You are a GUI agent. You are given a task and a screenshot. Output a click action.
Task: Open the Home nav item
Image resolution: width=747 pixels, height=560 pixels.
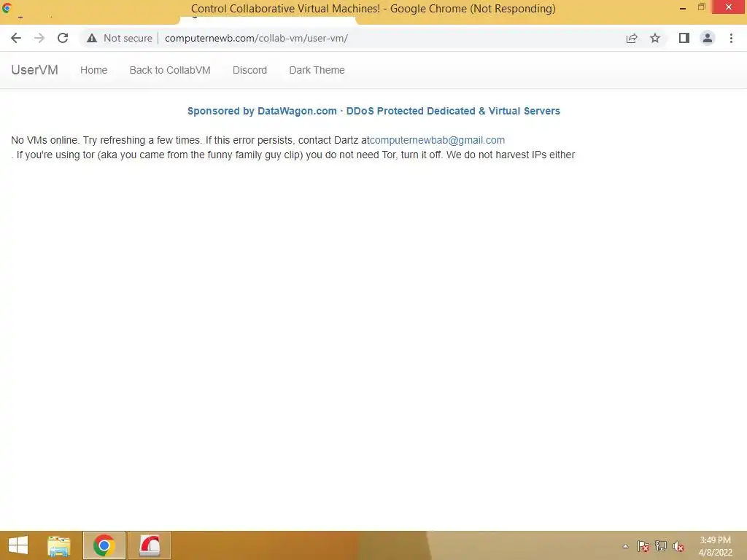click(93, 70)
